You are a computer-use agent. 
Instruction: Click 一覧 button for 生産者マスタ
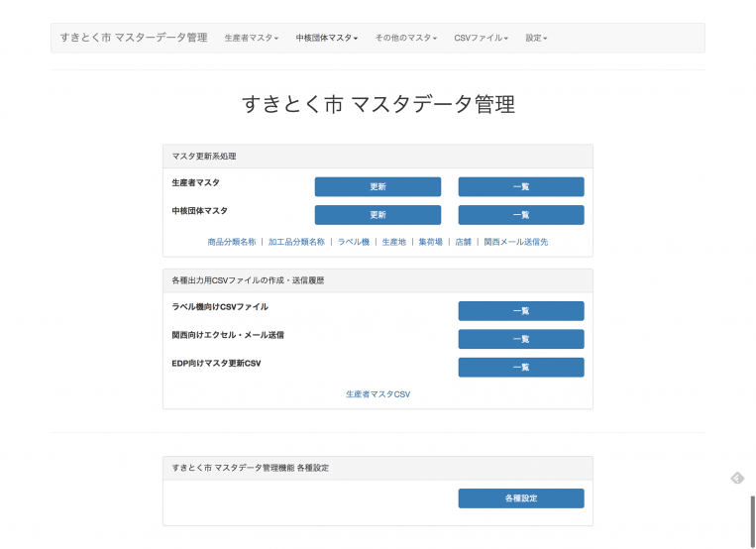(x=521, y=186)
